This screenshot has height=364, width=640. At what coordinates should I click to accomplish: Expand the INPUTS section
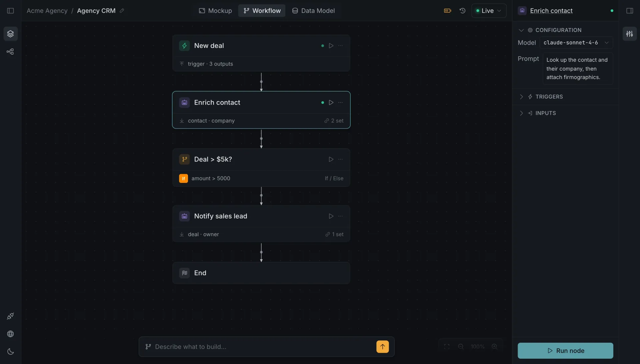[x=521, y=113]
